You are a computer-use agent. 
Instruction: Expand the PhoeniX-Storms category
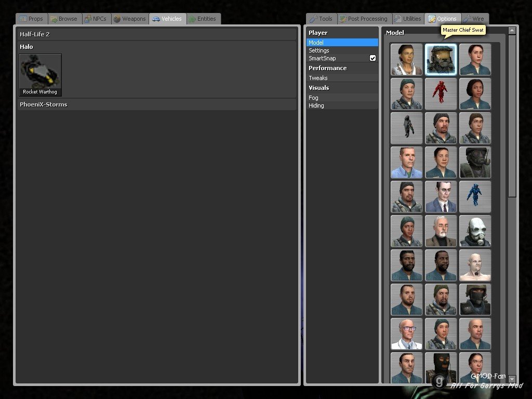pyautogui.click(x=157, y=104)
